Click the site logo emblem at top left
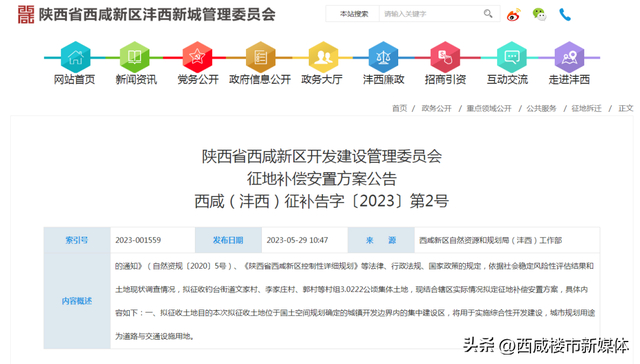 pyautogui.click(x=26, y=15)
